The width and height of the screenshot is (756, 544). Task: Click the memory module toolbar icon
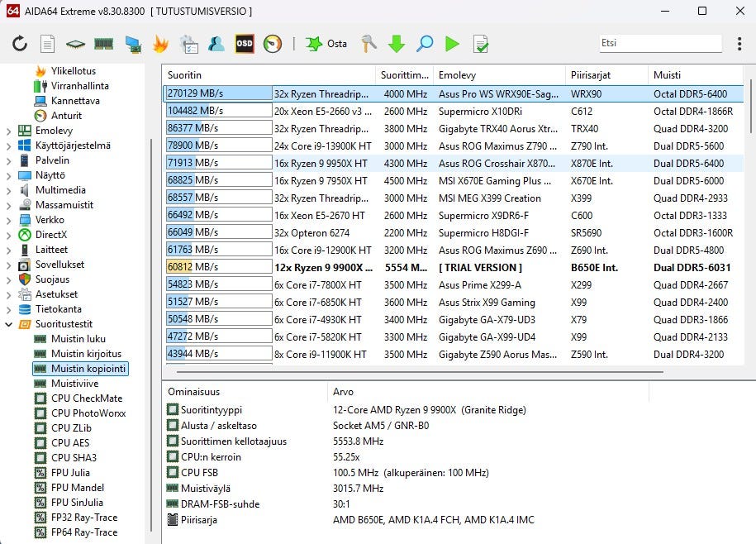click(103, 45)
